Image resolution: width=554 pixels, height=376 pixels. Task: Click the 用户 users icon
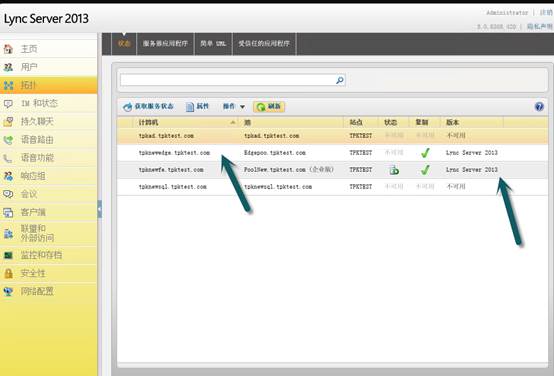tap(8, 67)
